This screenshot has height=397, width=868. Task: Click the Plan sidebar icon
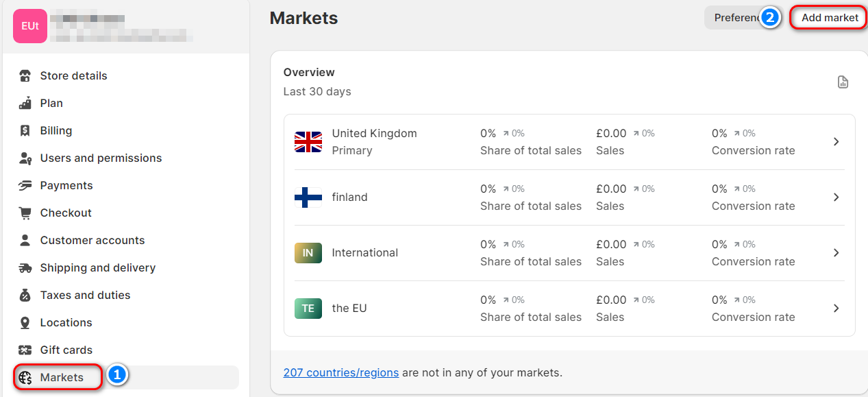tap(25, 103)
